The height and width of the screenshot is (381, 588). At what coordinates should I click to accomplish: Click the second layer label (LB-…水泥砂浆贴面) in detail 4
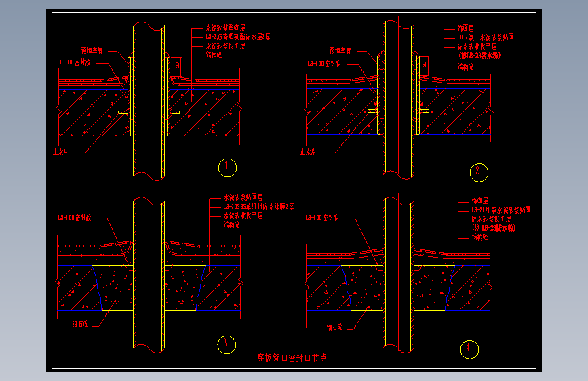pos(501,209)
